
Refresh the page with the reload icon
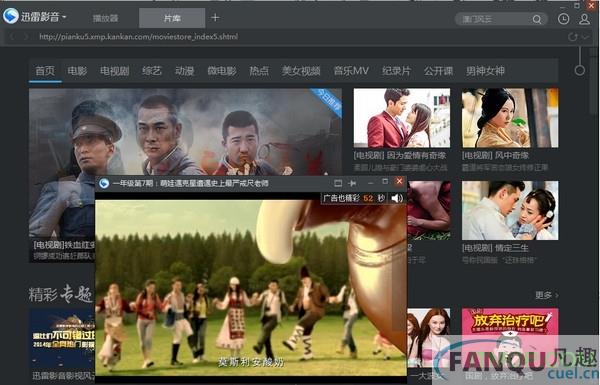[x=573, y=37]
